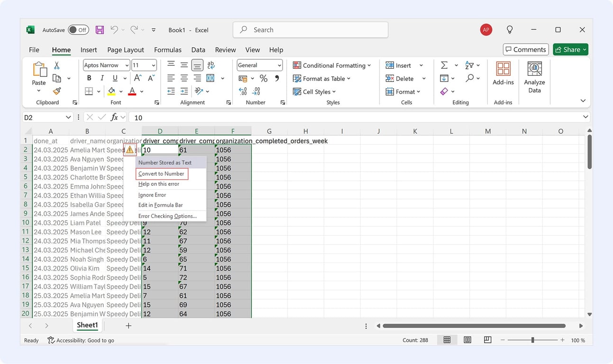Select Normal view in status bar
This screenshot has height=364, width=613.
(447, 340)
